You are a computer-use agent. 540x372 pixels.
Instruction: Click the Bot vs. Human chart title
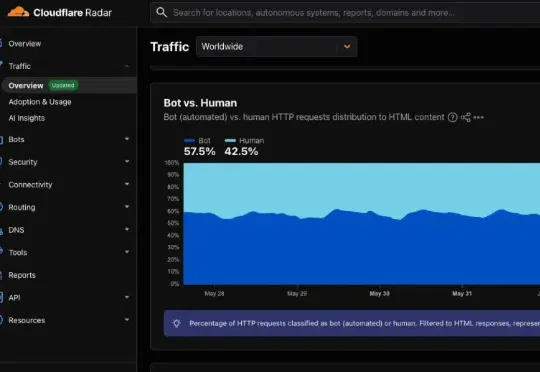[x=200, y=103]
